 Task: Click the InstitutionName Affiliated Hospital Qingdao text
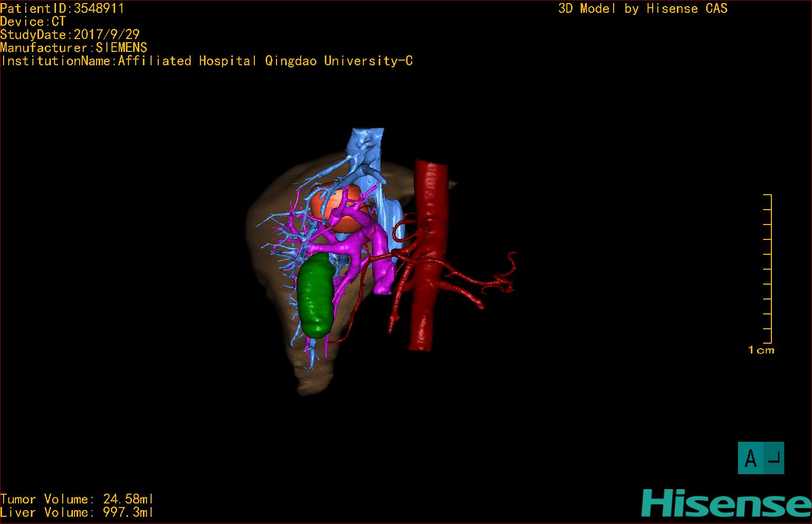point(207,61)
